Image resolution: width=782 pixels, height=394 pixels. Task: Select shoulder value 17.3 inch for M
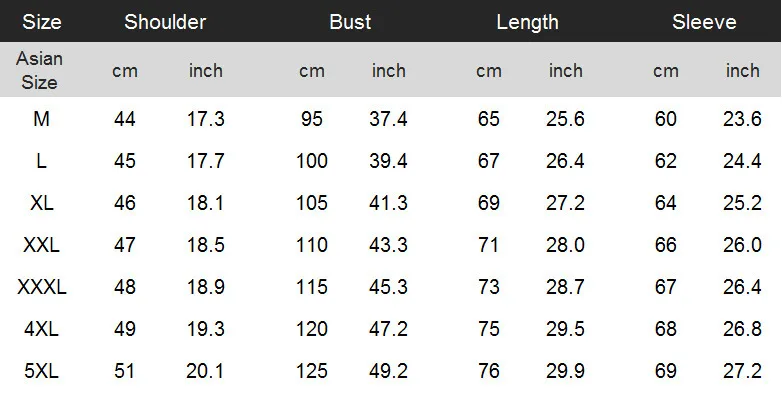tap(205, 119)
